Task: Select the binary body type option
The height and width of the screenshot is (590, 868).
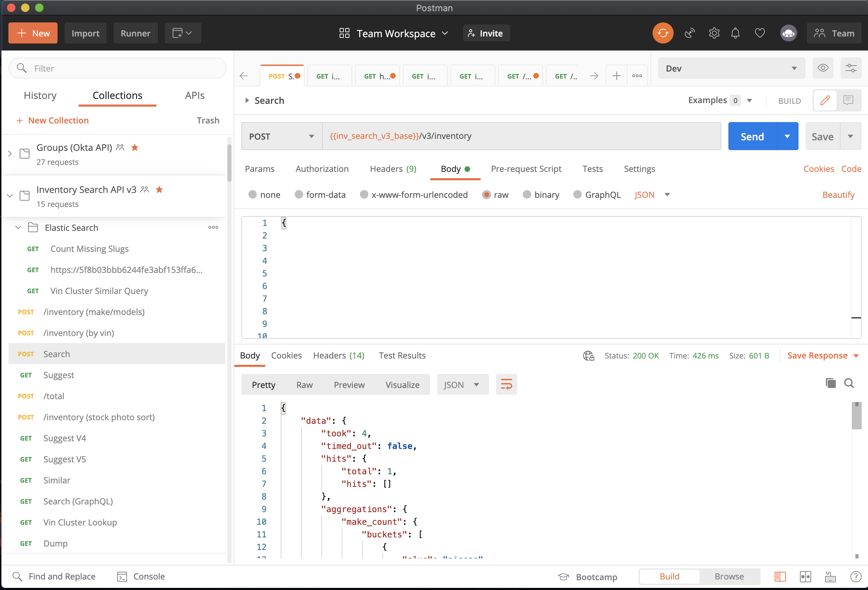Action: point(527,195)
